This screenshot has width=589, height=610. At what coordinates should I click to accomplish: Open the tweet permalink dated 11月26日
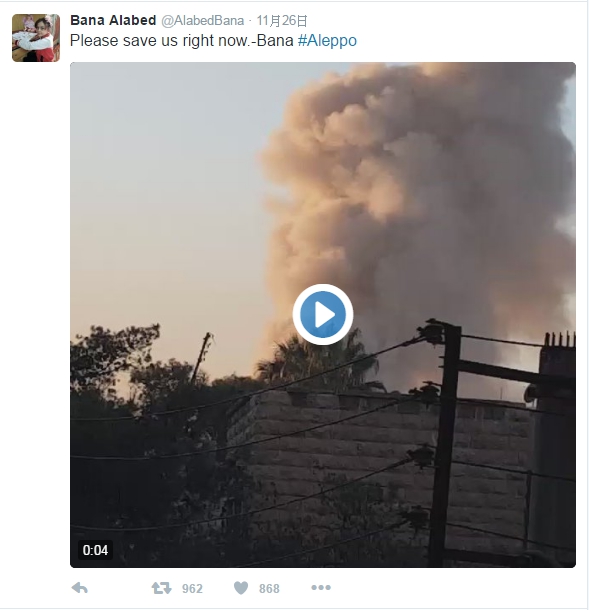[x=282, y=21]
